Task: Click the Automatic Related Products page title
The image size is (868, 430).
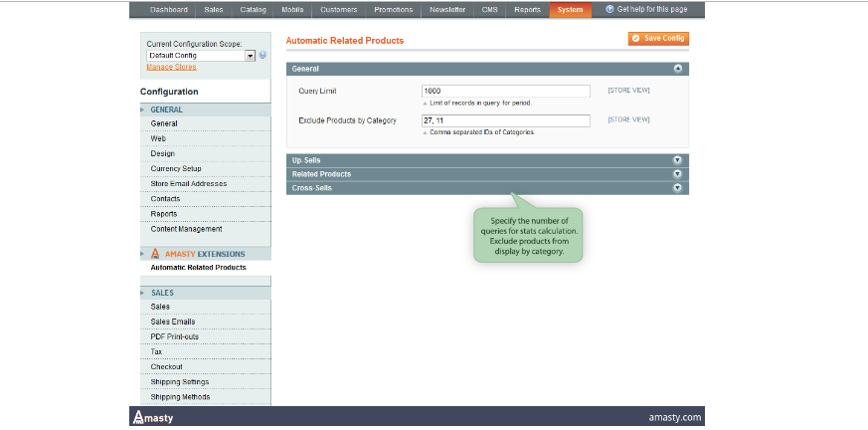Action: [x=345, y=41]
